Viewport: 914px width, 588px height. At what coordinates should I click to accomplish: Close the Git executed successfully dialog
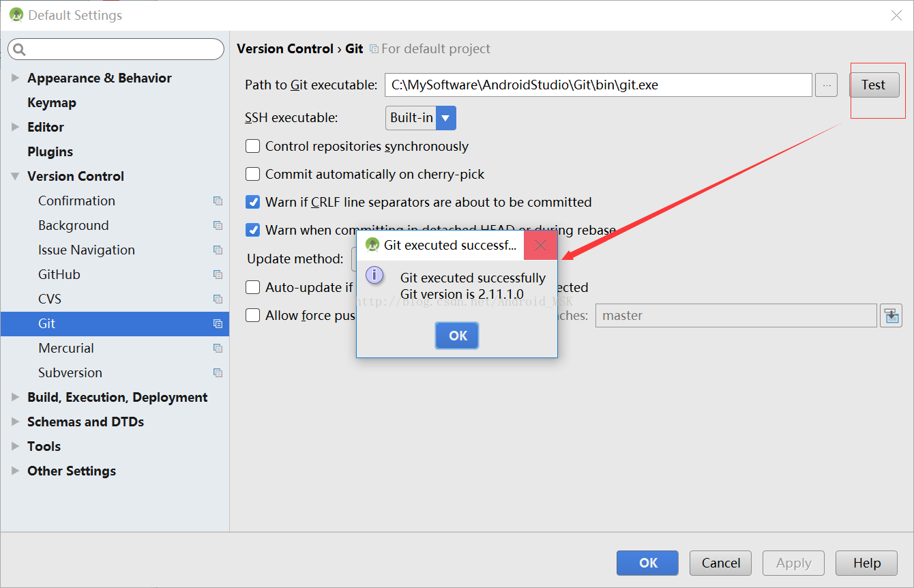tap(540, 246)
